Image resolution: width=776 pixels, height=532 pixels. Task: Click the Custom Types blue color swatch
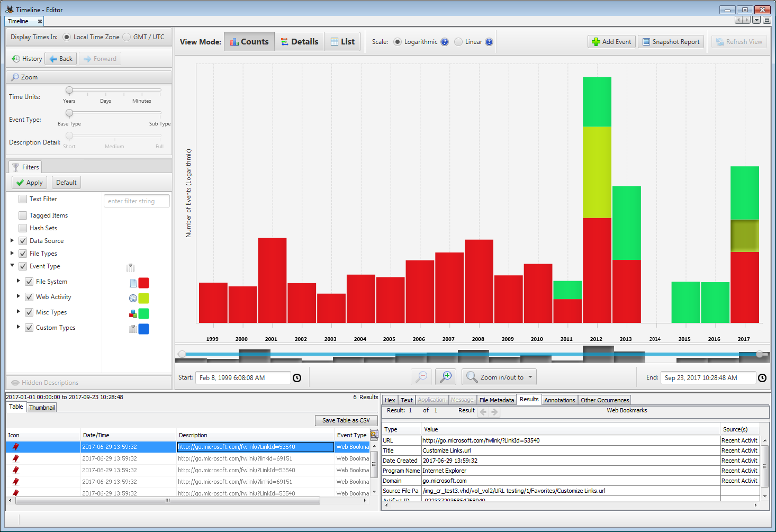143,329
